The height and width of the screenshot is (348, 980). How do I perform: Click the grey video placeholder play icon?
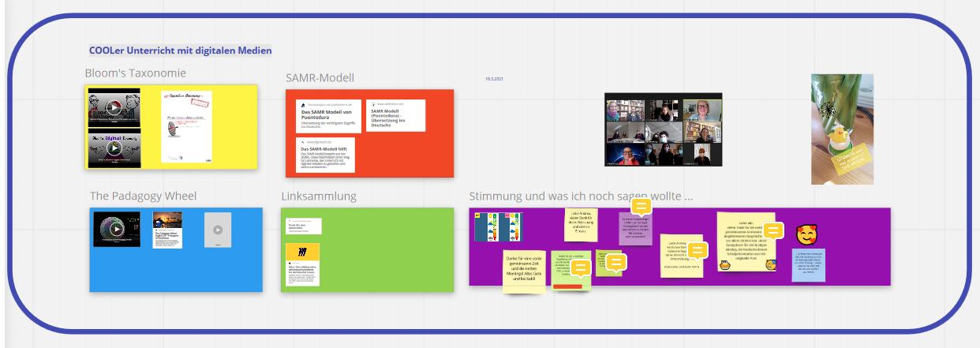pyautogui.click(x=218, y=230)
